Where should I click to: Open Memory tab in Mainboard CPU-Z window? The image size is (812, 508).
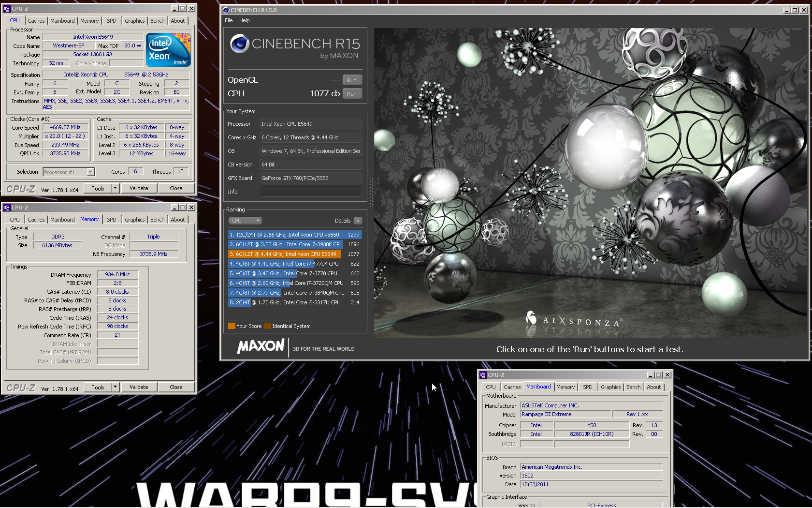coord(565,387)
